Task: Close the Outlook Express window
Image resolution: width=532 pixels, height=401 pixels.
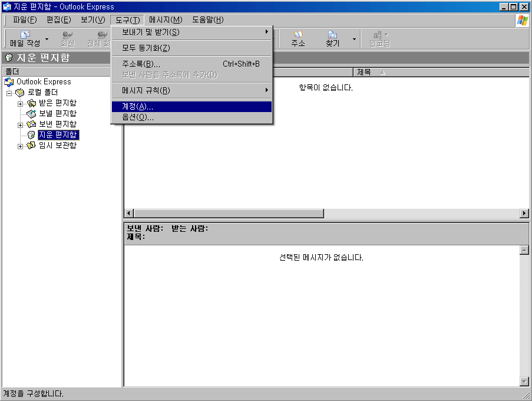Action: pos(524,7)
